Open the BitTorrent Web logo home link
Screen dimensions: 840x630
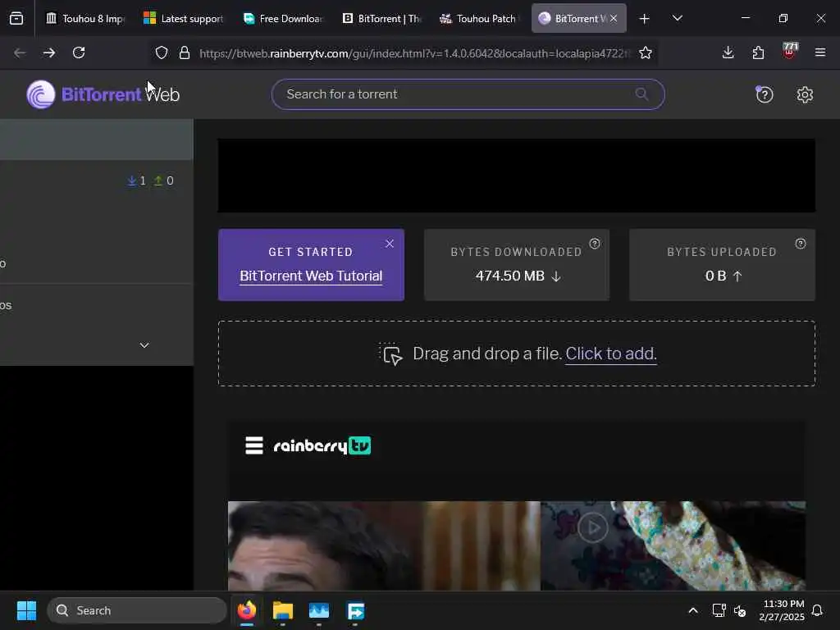click(103, 94)
